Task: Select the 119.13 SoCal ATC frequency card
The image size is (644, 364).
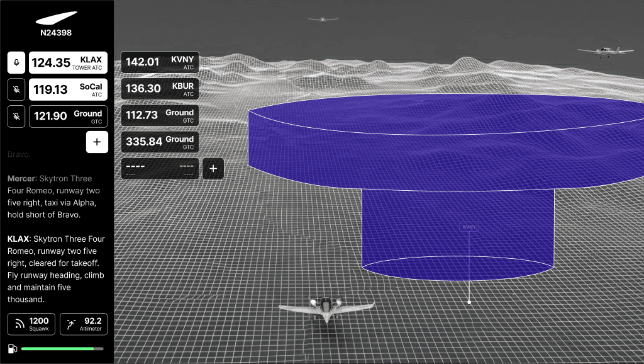Action: point(68,89)
